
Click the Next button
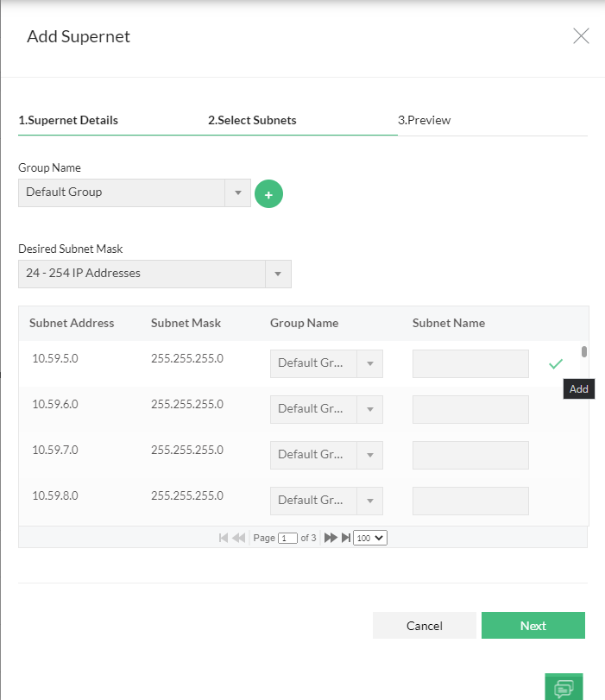point(533,626)
